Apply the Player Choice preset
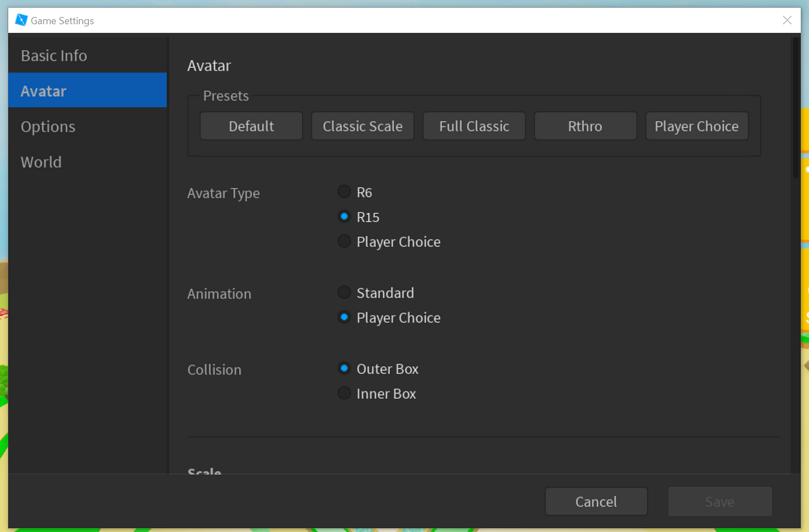809x532 pixels. pyautogui.click(x=696, y=125)
